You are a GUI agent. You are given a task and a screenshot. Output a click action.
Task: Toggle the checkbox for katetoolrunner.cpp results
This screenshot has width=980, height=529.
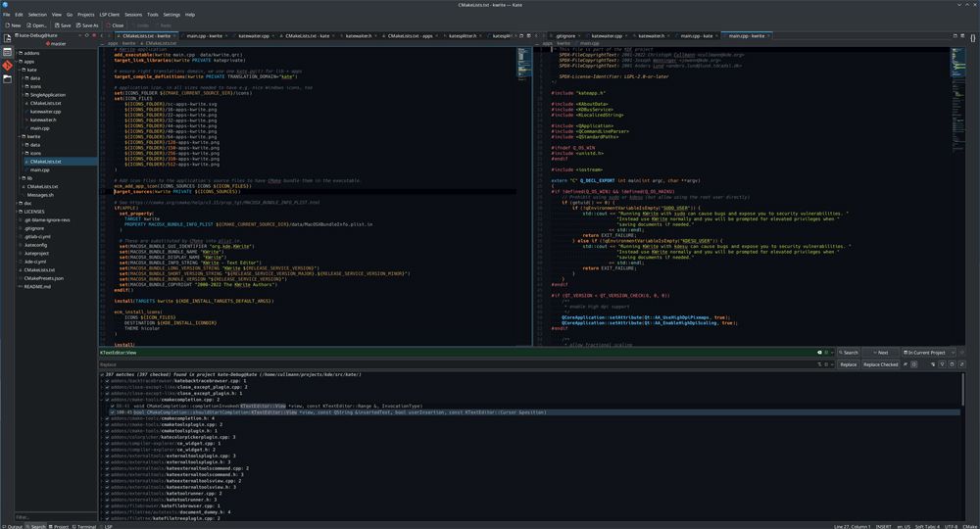[x=107, y=494]
